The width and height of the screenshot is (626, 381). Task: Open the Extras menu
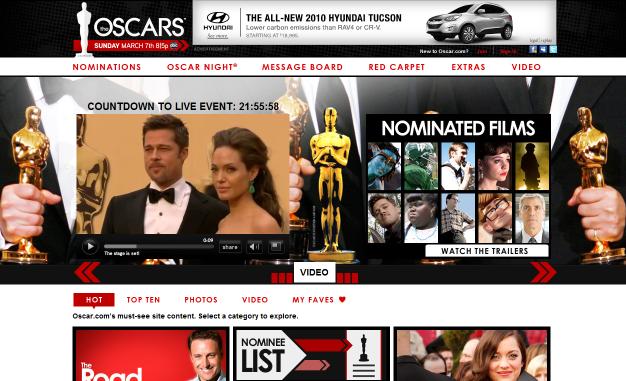468,67
